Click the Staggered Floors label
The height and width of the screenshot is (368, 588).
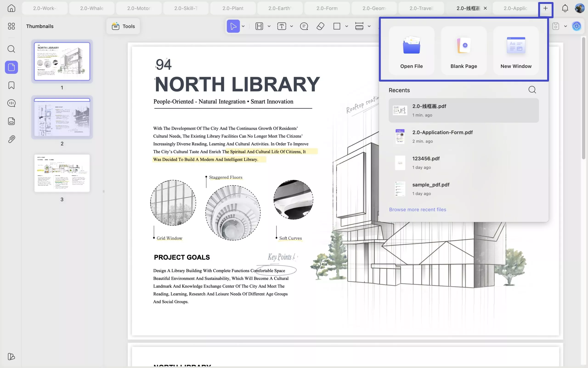226,177
